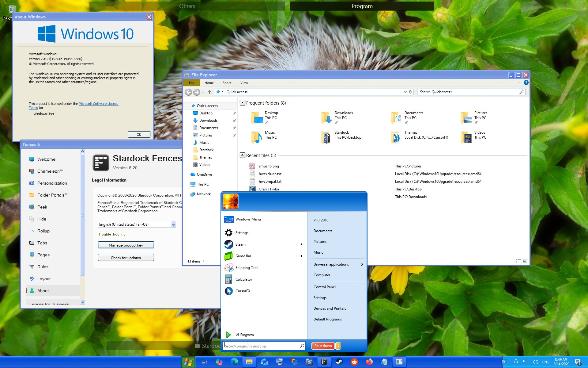Open the English (United States) language dropdown
This screenshot has width=588, height=368.
173,224
